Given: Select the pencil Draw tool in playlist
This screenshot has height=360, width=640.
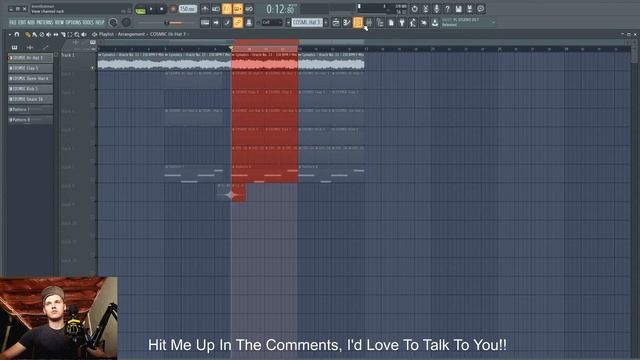Looking at the screenshot, I should pos(28,34).
